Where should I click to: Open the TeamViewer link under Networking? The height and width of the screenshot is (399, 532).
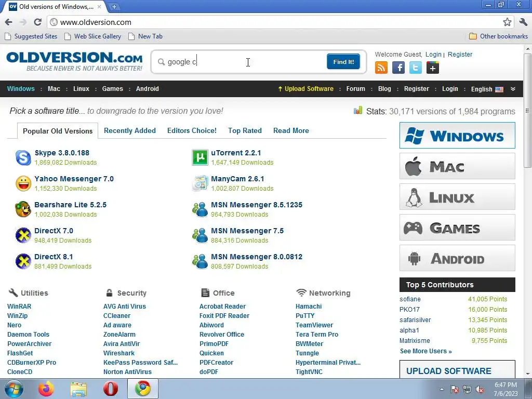pos(314,325)
